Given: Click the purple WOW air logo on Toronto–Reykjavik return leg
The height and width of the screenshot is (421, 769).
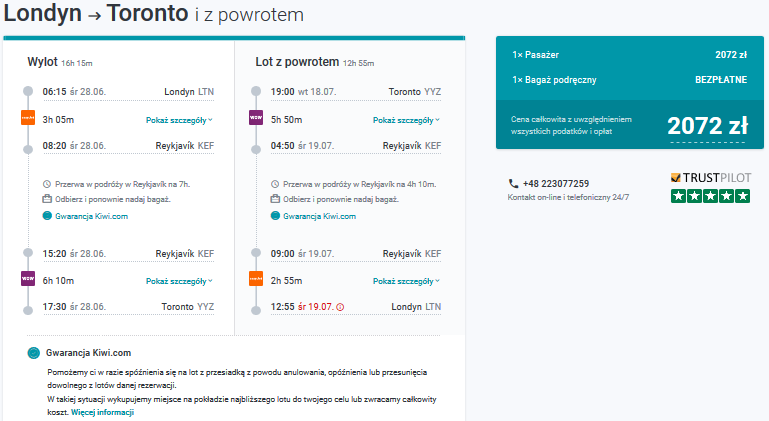Looking at the screenshot, I should pyautogui.click(x=256, y=118).
